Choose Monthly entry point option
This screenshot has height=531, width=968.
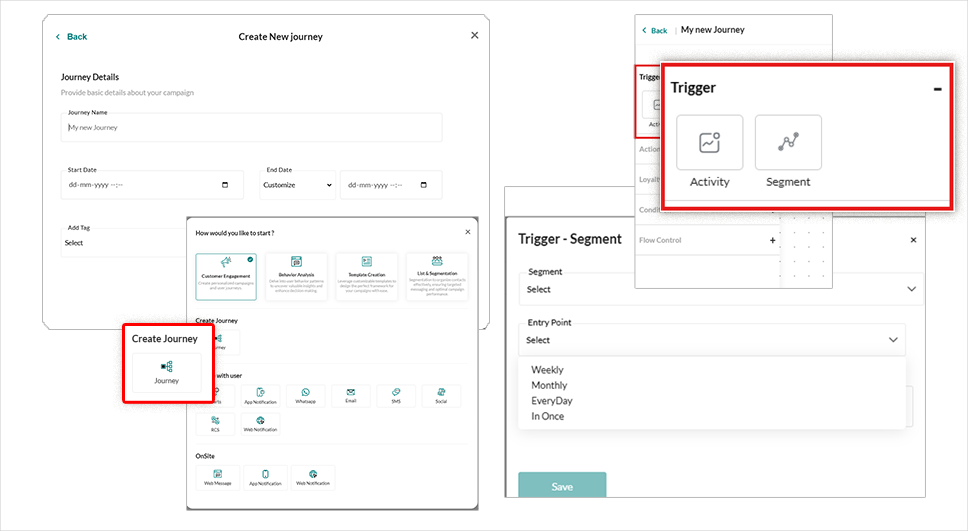click(549, 385)
